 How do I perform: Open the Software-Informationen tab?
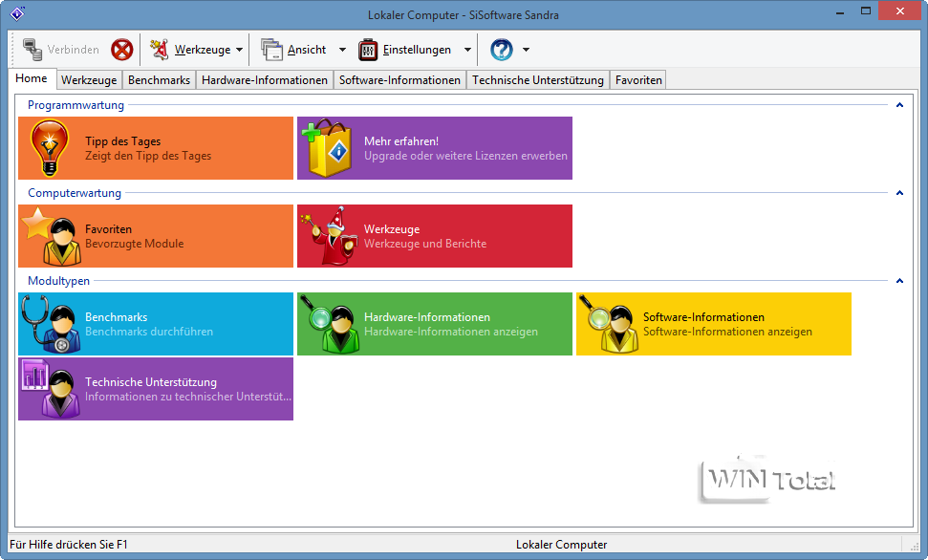400,80
